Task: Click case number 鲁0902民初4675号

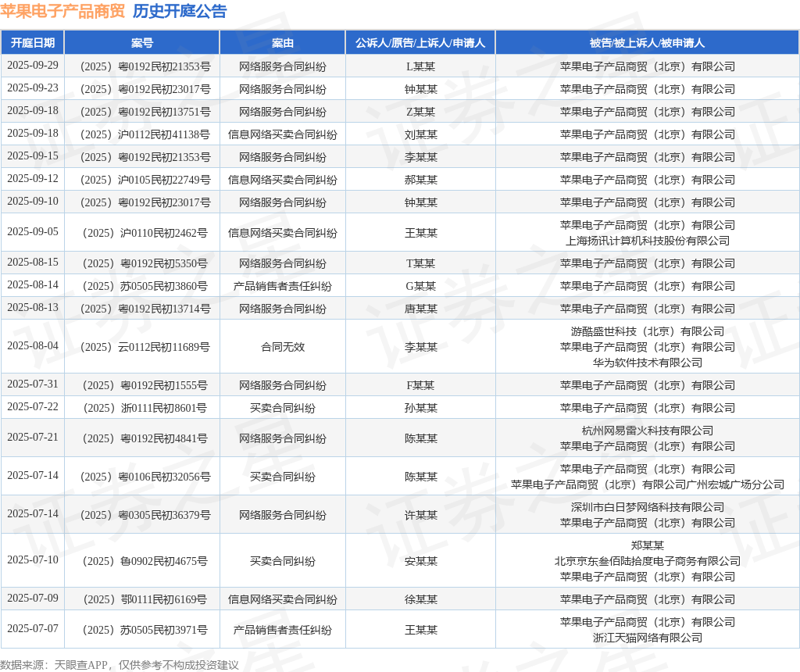Action: coord(164,561)
